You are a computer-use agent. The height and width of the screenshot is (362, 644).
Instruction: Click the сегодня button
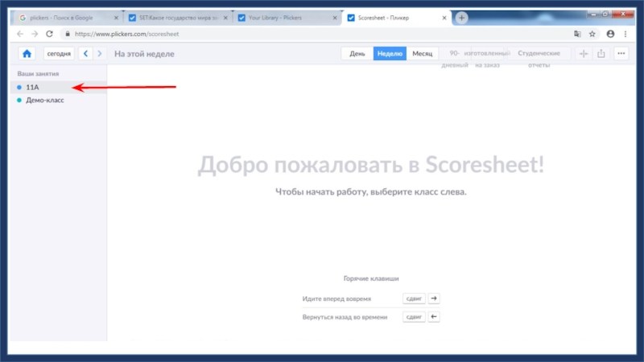point(59,54)
